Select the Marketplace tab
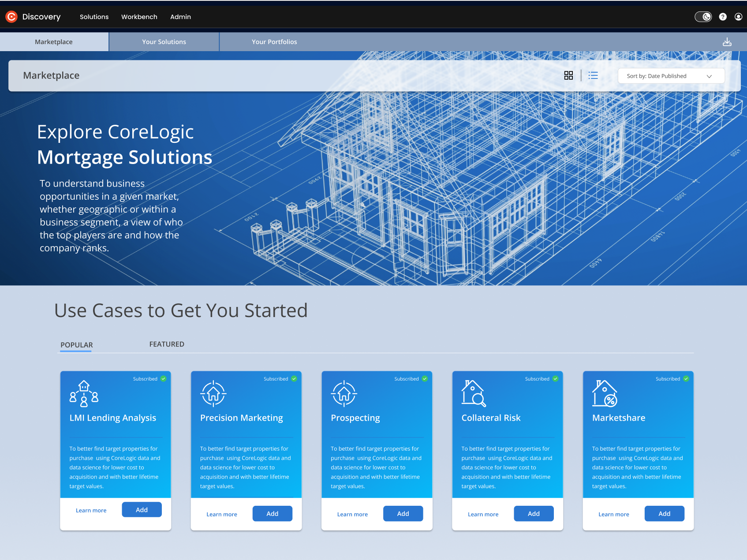Screen dimensions: 747x560 [x=54, y=42]
